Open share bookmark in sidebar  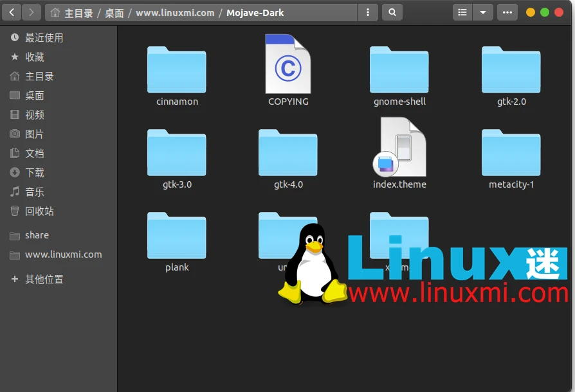coord(59,235)
